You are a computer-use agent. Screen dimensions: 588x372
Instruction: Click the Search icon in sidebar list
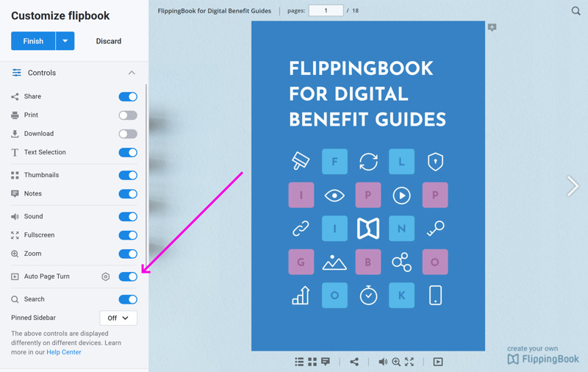pos(15,299)
